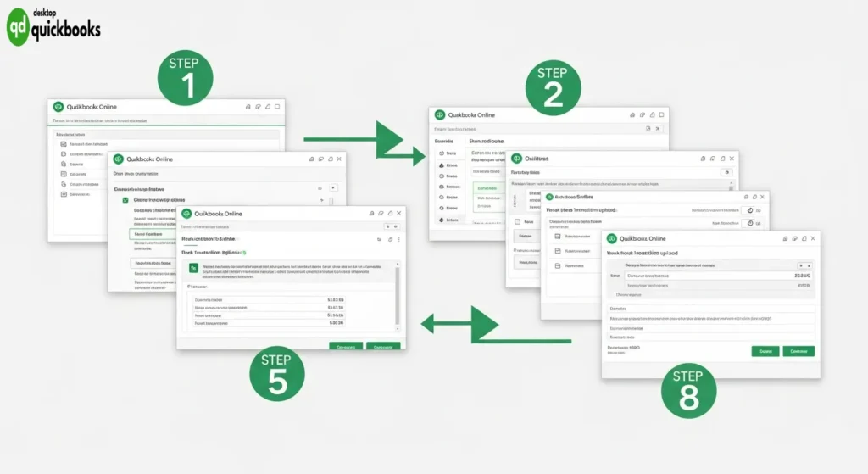868x474 pixels.
Task: Click the third list row icon in the third right window
Action: click(x=558, y=265)
